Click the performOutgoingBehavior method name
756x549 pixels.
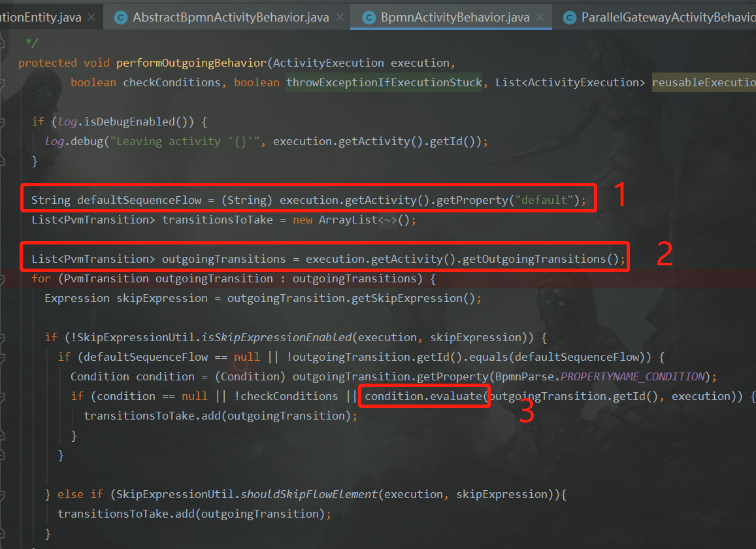pyautogui.click(x=191, y=63)
